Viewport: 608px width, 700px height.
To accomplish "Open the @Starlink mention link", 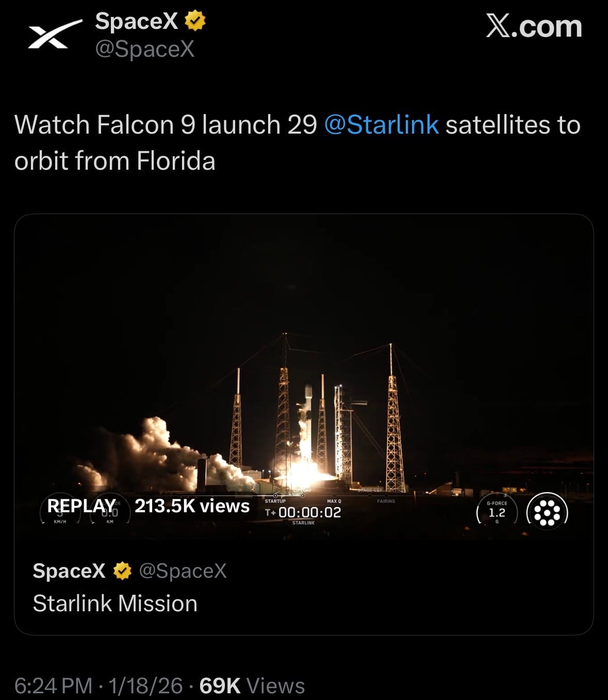I will pos(381,125).
